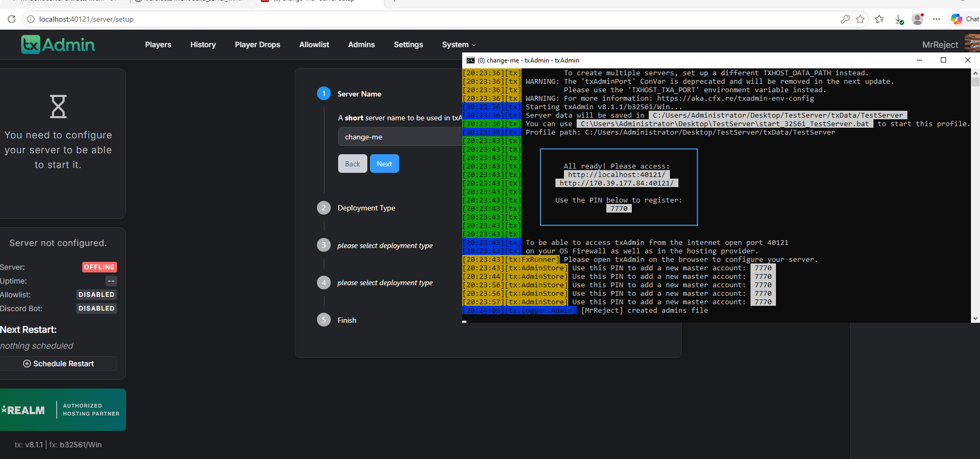Click the Discord Bot DISABLED badge

[x=96, y=308]
